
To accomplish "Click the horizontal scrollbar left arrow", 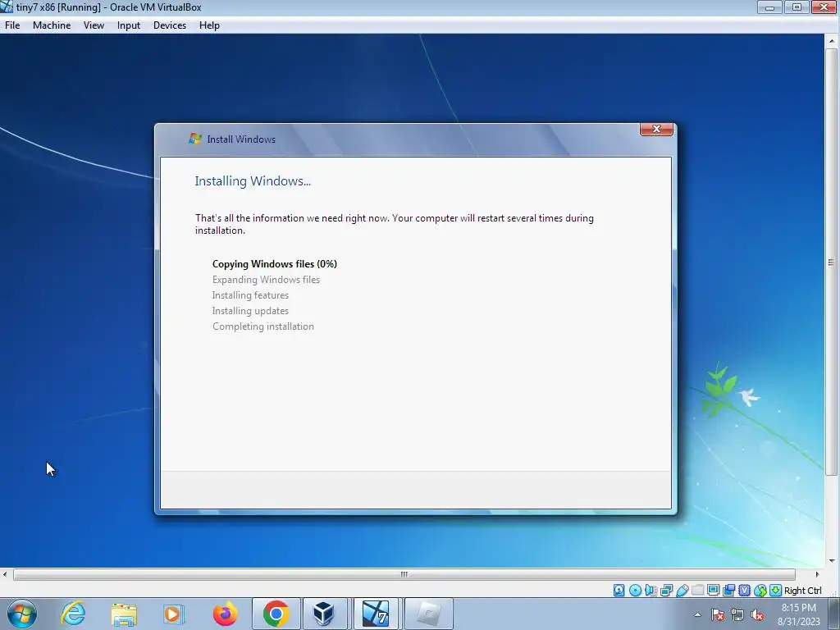I will [x=5, y=574].
